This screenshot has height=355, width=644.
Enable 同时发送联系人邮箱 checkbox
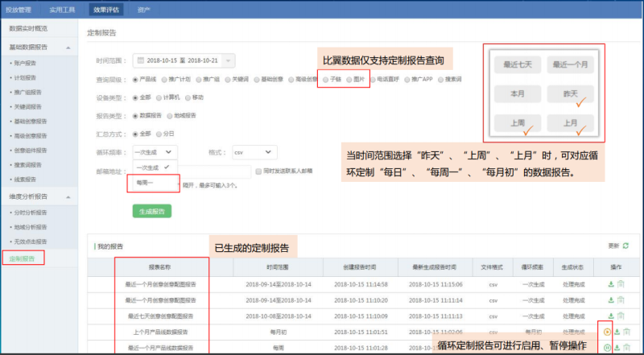[x=257, y=171]
